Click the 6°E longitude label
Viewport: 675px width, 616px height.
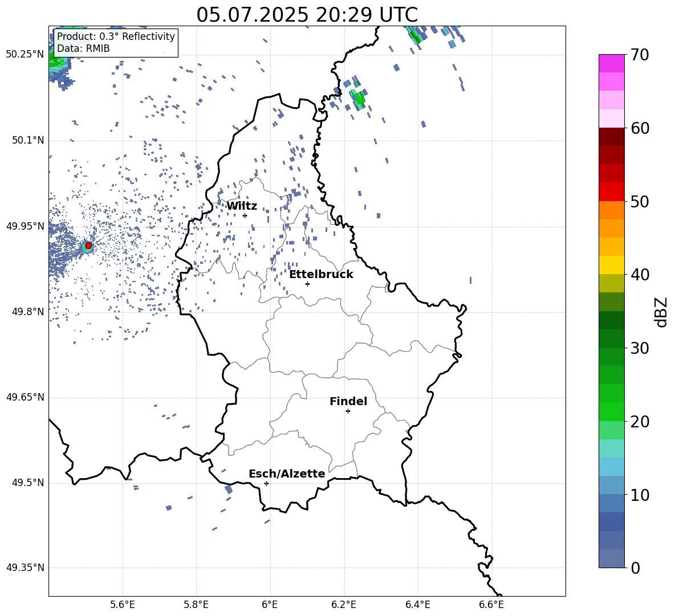pos(270,605)
